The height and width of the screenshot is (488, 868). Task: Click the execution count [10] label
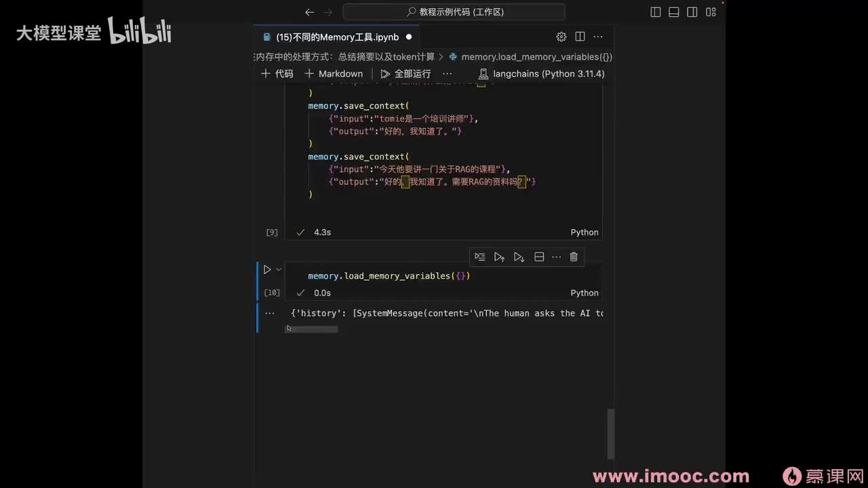pos(272,293)
